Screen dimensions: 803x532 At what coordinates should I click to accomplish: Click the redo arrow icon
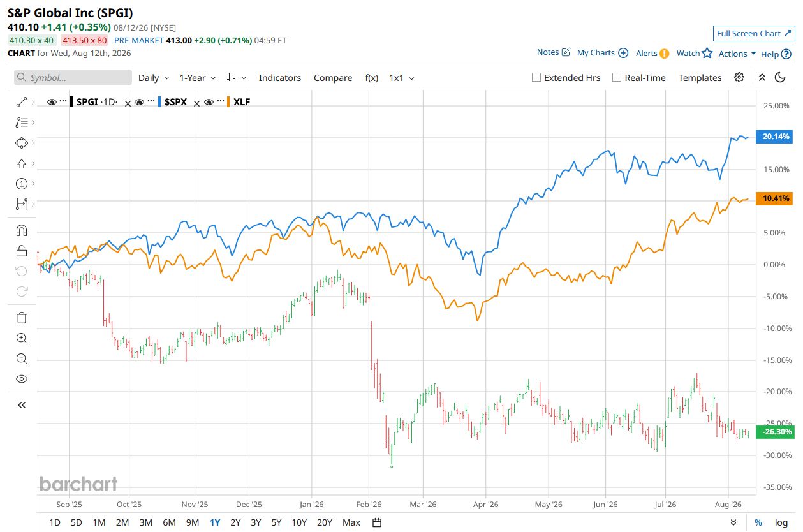click(21, 292)
